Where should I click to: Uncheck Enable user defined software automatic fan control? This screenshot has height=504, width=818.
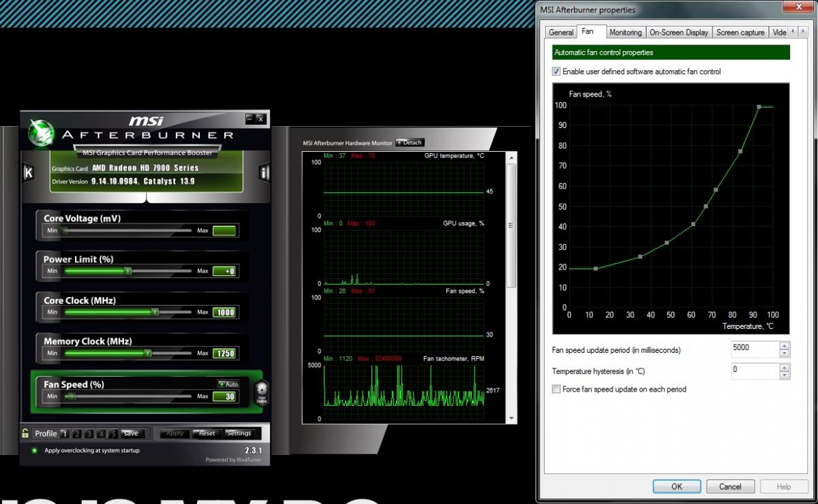[x=556, y=72]
